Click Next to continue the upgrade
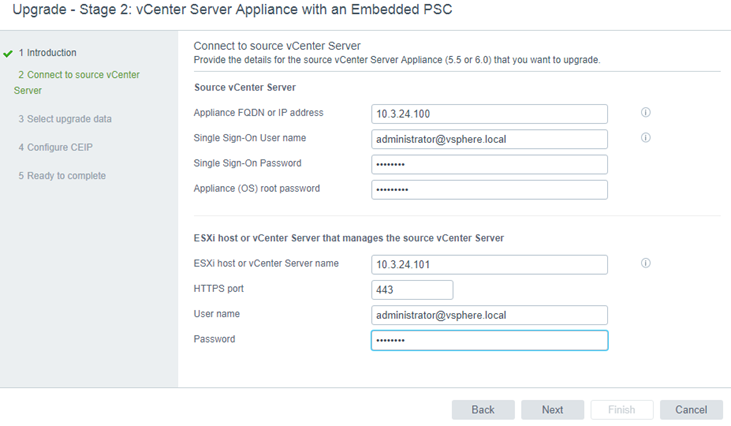 click(552, 410)
